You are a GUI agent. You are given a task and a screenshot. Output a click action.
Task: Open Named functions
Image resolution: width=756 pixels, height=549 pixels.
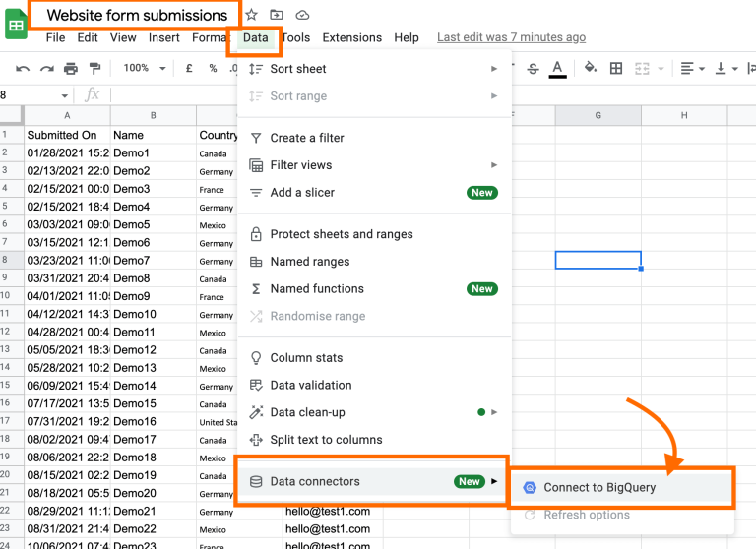374,288
